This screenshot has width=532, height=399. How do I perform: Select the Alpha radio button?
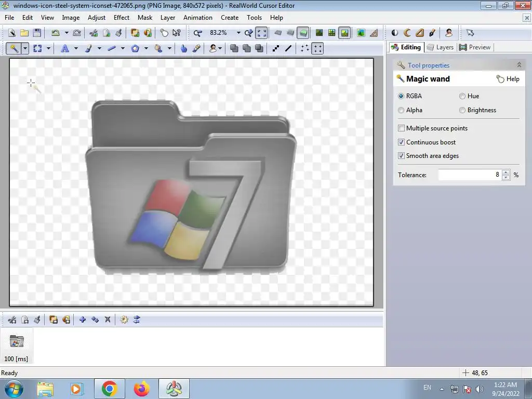[x=401, y=110]
